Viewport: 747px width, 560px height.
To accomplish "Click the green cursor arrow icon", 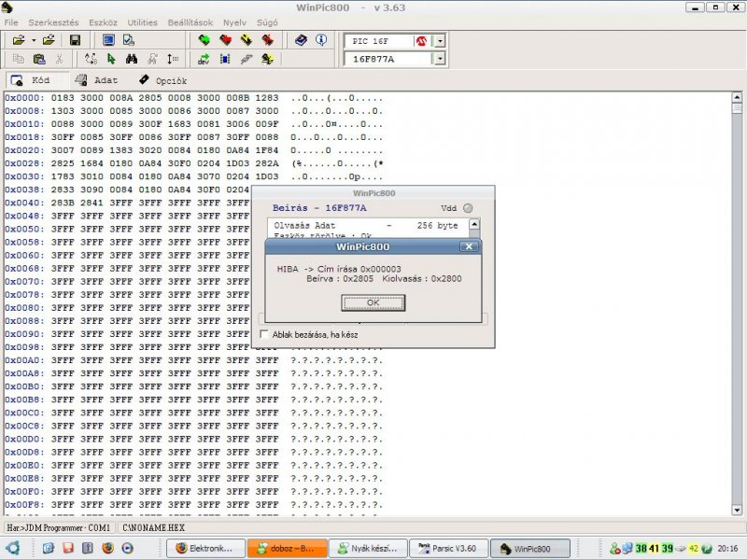I will (111, 59).
